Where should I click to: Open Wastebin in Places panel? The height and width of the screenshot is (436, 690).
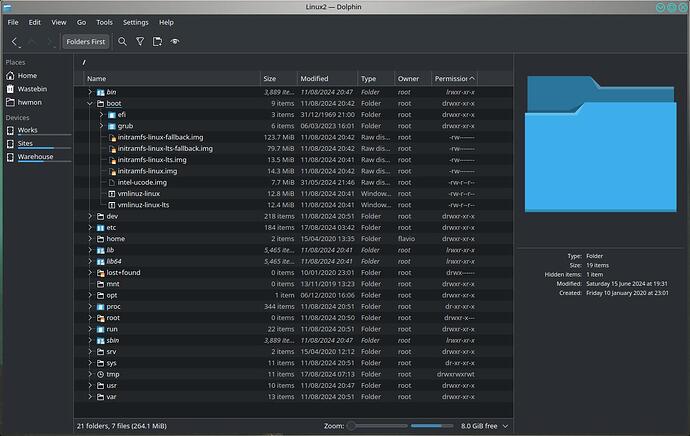coord(33,89)
